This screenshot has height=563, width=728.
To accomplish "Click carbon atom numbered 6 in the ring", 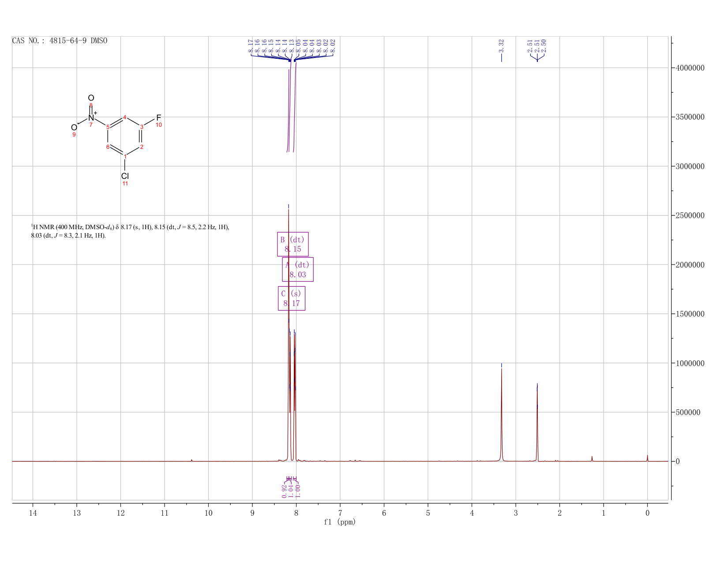I will [x=108, y=147].
